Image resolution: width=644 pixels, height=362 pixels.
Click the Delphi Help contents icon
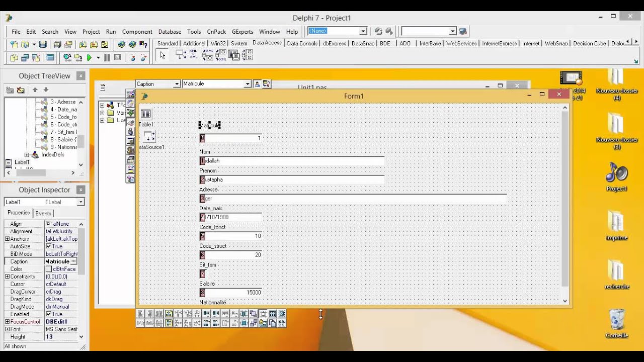tap(121, 44)
